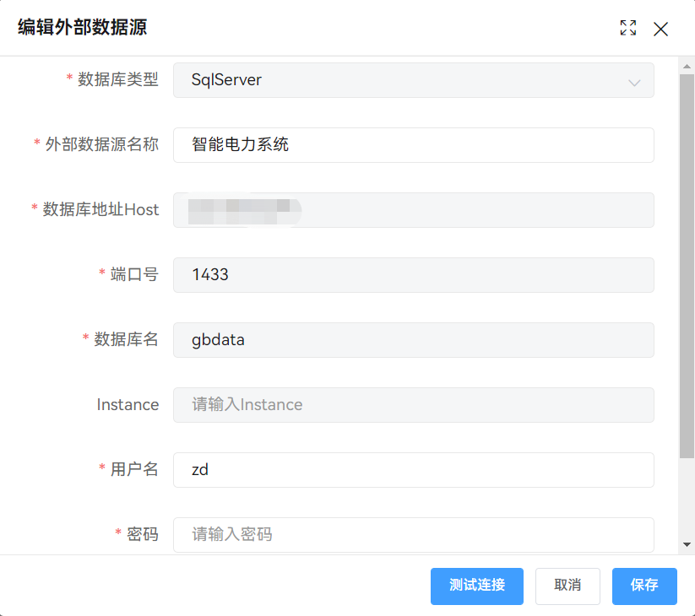Click the 密码 password input

pyautogui.click(x=413, y=534)
